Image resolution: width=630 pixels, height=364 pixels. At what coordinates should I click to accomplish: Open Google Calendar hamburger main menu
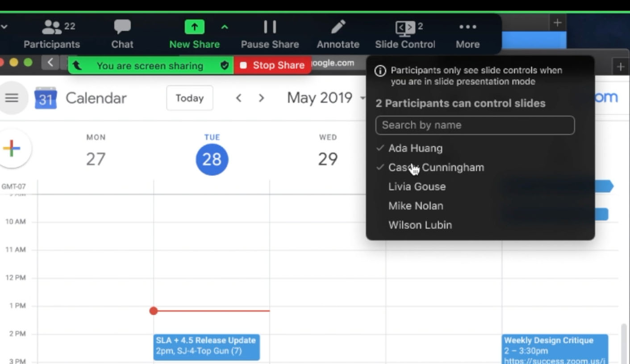point(12,98)
